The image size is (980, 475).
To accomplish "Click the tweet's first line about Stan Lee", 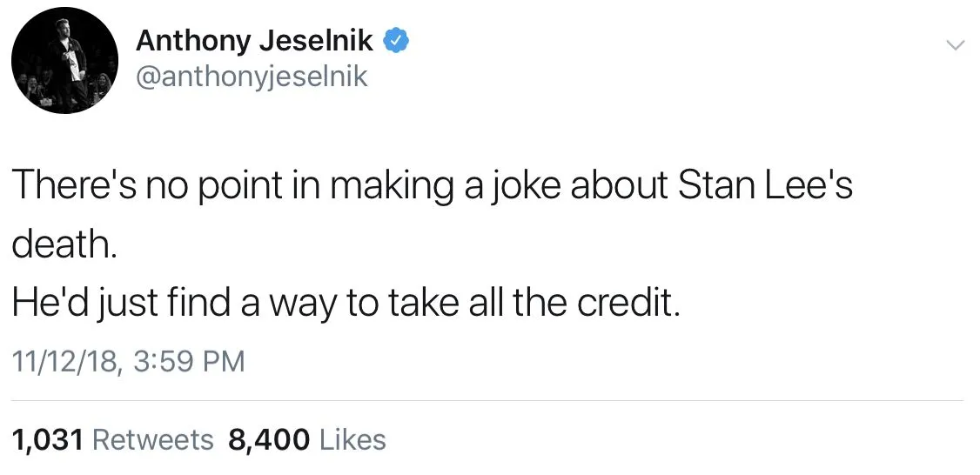I will point(432,187).
